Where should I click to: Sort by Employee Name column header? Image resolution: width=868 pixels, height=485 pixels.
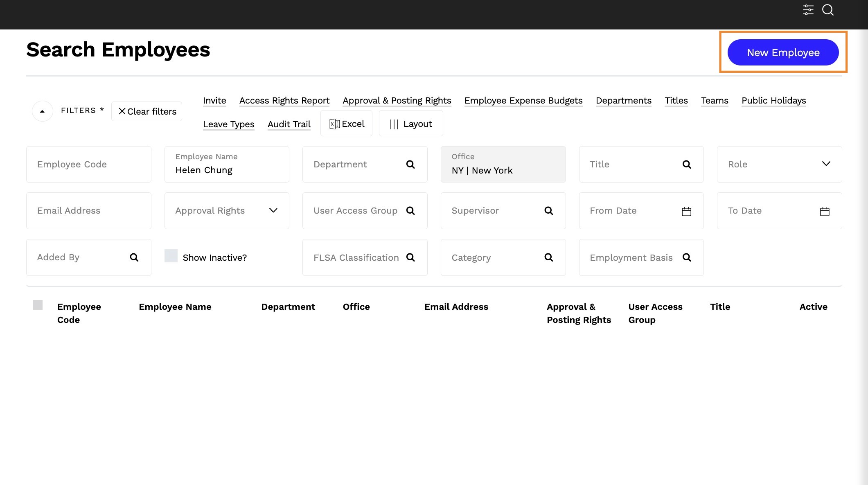click(175, 307)
